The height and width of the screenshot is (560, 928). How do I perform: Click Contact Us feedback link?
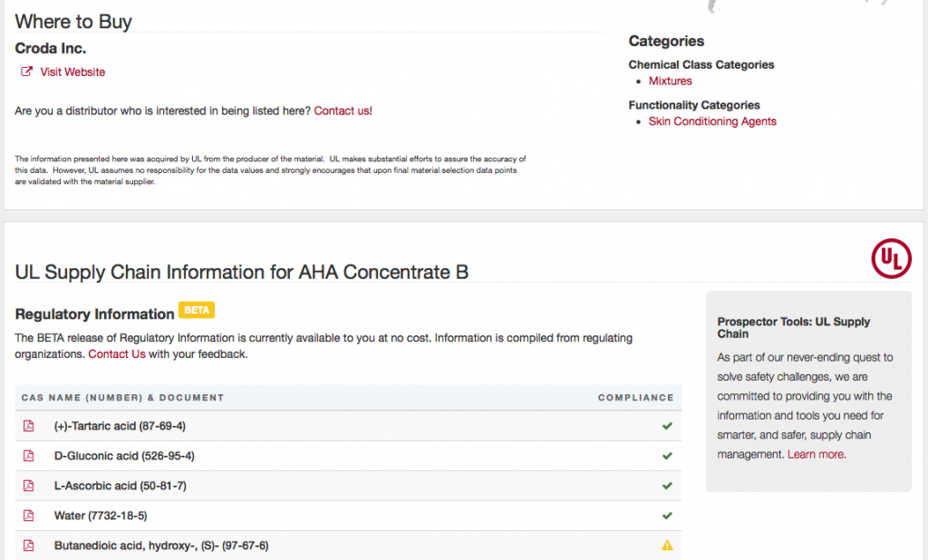coord(116,354)
